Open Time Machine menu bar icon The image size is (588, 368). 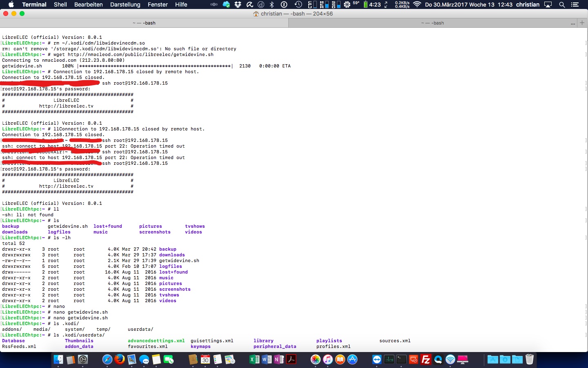(298, 4)
